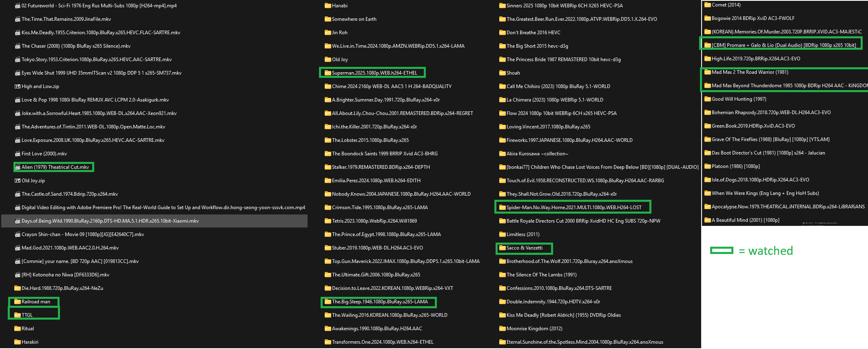Image resolution: width=868 pixels, height=349 pixels.
Task: Click the Ritual folder icon
Action: (x=18, y=329)
